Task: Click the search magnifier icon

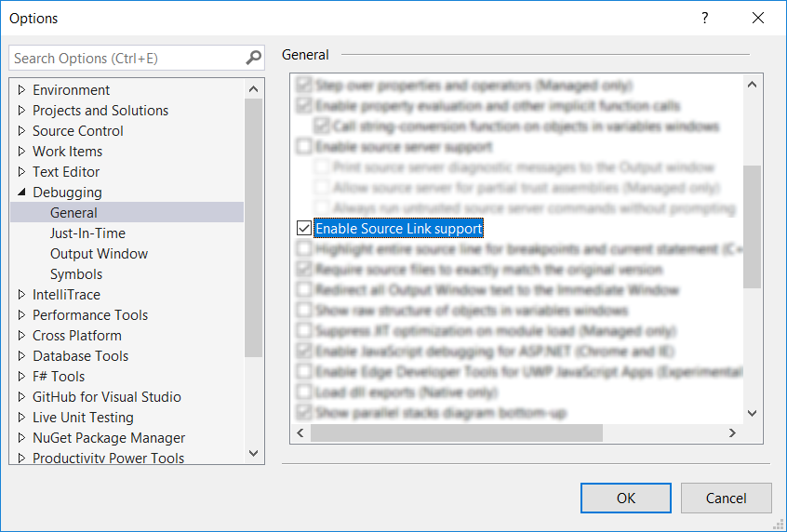Action: 253,58
